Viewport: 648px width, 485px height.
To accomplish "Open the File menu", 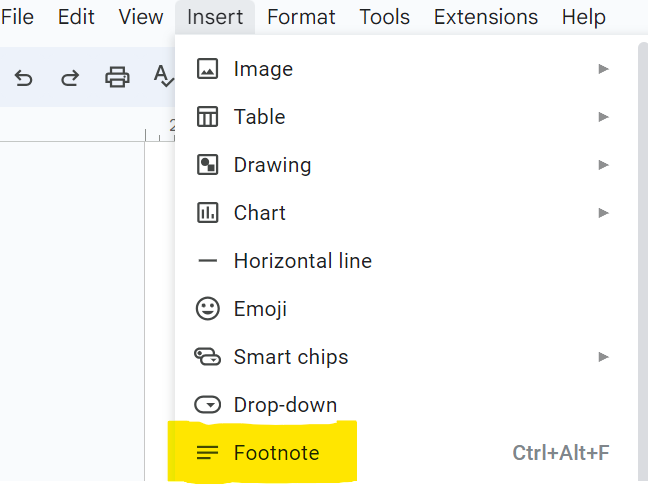I will click(17, 17).
